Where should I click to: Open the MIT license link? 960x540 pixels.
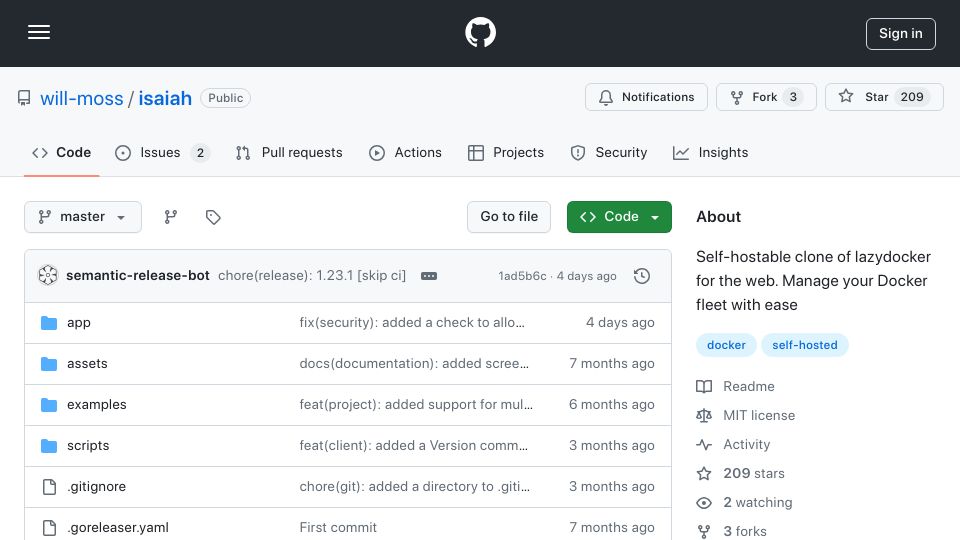click(746, 416)
